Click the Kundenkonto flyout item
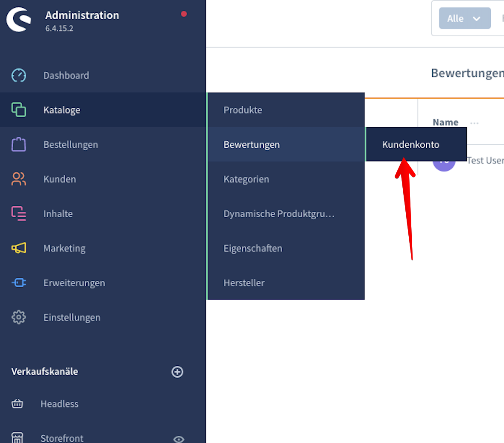Screen dimensions: 504x443 point(410,145)
